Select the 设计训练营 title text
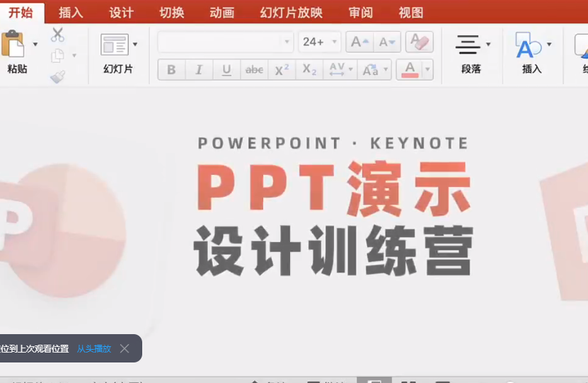 pos(333,251)
